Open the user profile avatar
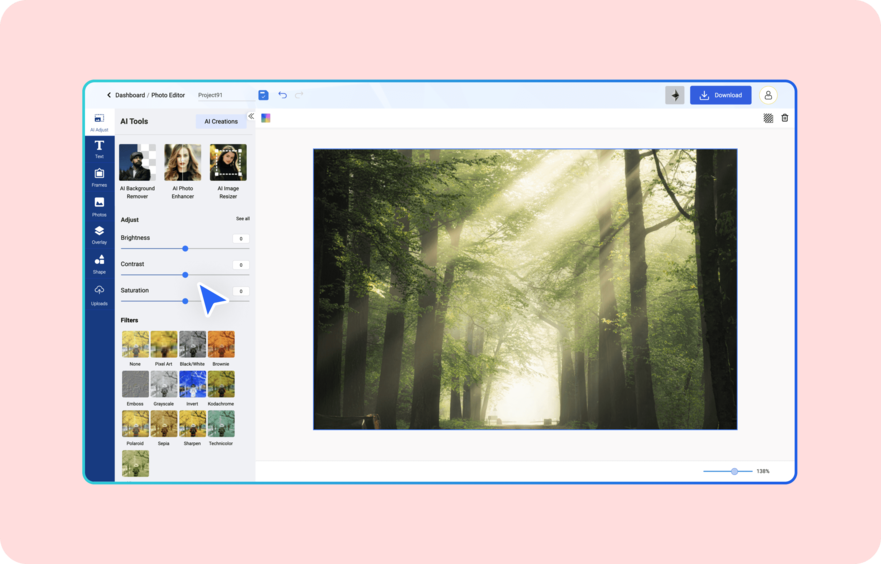This screenshot has height=564, width=881. tap(768, 95)
